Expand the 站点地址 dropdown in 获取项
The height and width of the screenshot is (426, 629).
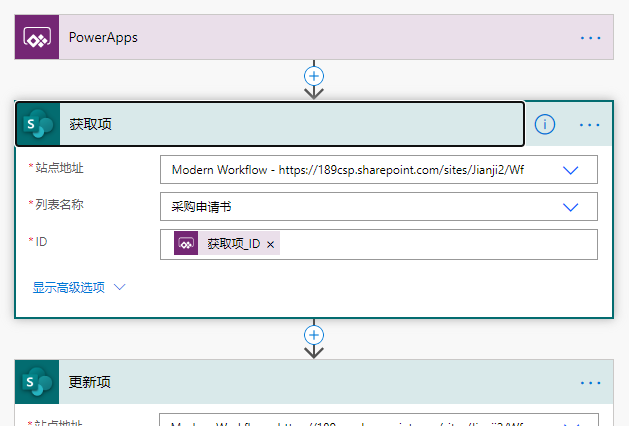click(x=570, y=170)
